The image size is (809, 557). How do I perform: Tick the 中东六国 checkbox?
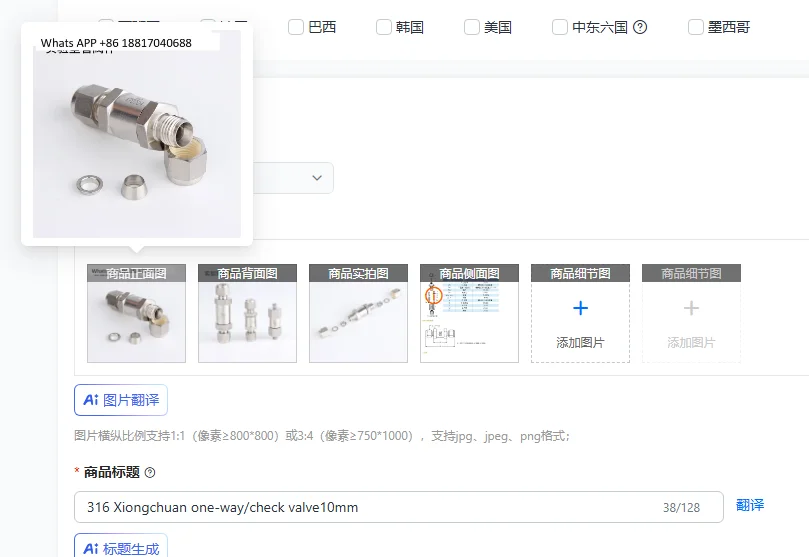560,27
